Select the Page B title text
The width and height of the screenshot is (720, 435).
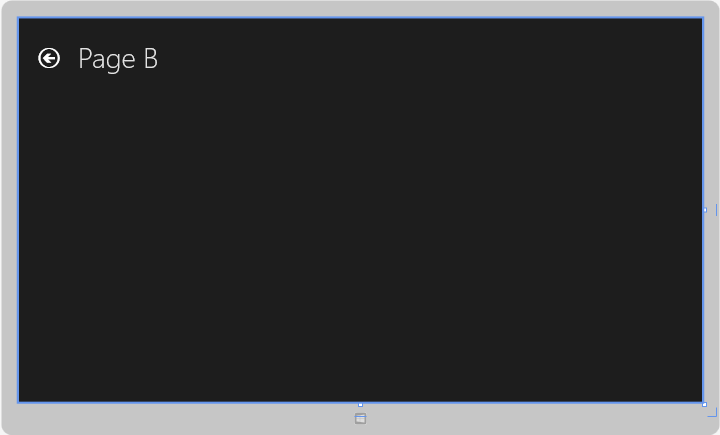pyautogui.click(x=118, y=60)
